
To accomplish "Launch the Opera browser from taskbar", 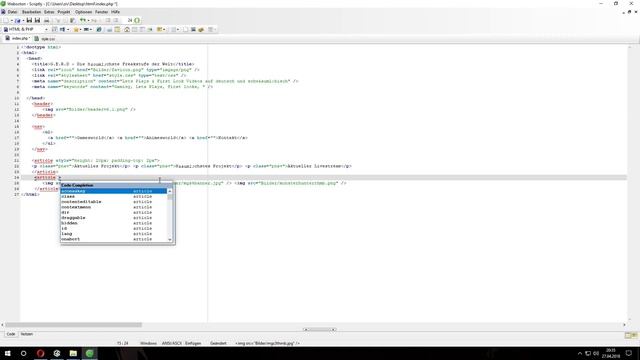I will 40,353.
